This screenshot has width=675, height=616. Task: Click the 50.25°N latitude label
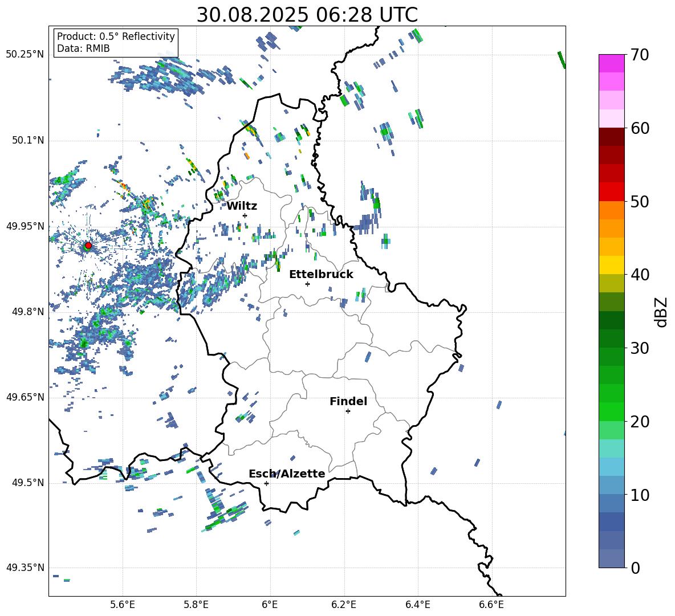(x=25, y=55)
